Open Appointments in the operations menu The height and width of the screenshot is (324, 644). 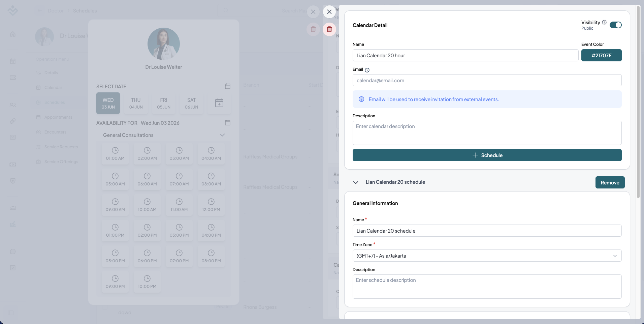pyautogui.click(x=58, y=117)
